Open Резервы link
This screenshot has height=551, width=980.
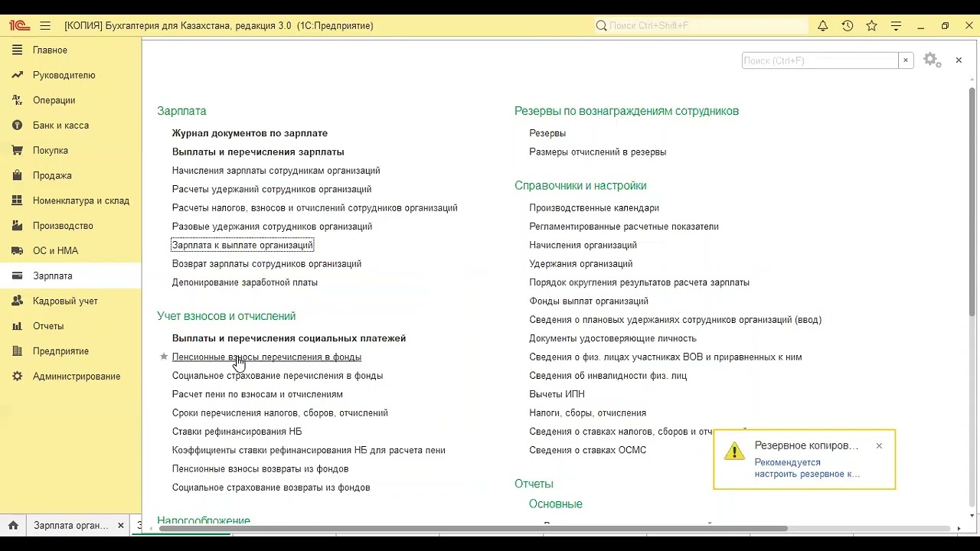pyautogui.click(x=547, y=133)
